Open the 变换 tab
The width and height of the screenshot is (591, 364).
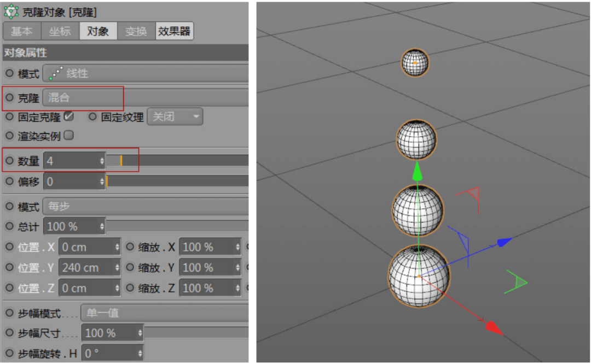coord(136,31)
